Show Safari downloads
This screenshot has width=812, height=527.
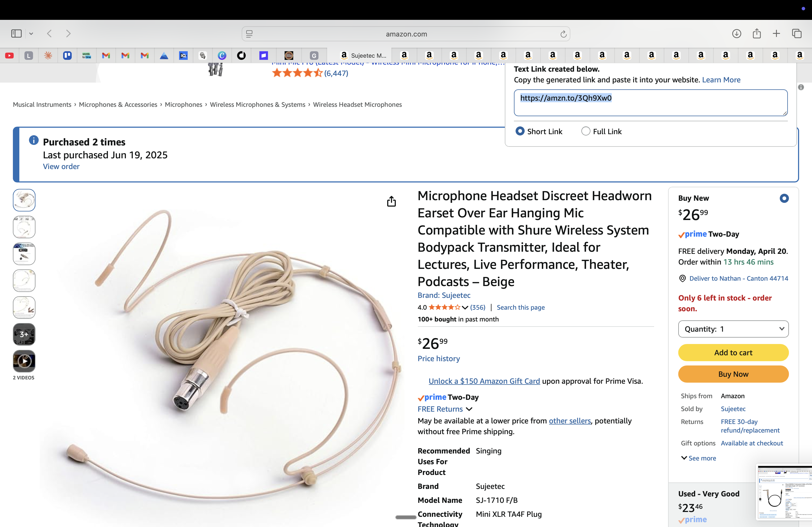(x=737, y=33)
